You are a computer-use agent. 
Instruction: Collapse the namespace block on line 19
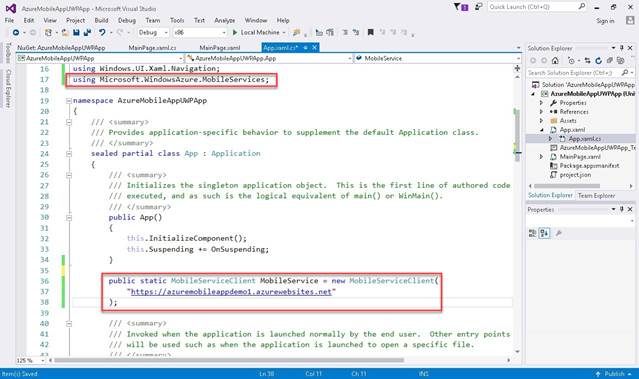point(69,101)
